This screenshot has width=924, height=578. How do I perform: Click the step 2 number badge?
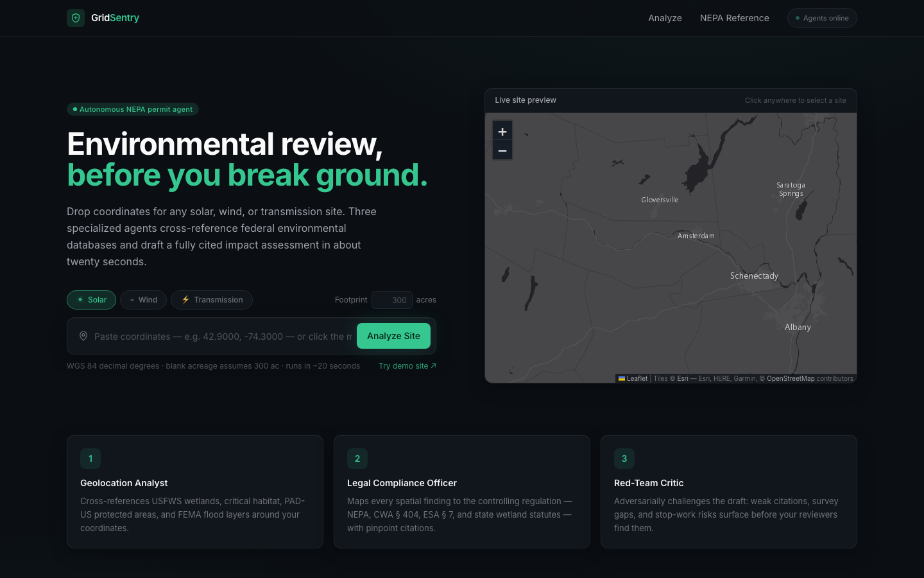tap(357, 459)
